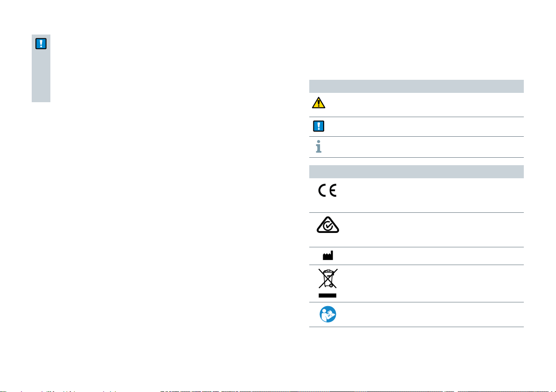The width and height of the screenshot is (556, 392).
Task: Click the gray header bar above CE mark
Action: (x=416, y=172)
